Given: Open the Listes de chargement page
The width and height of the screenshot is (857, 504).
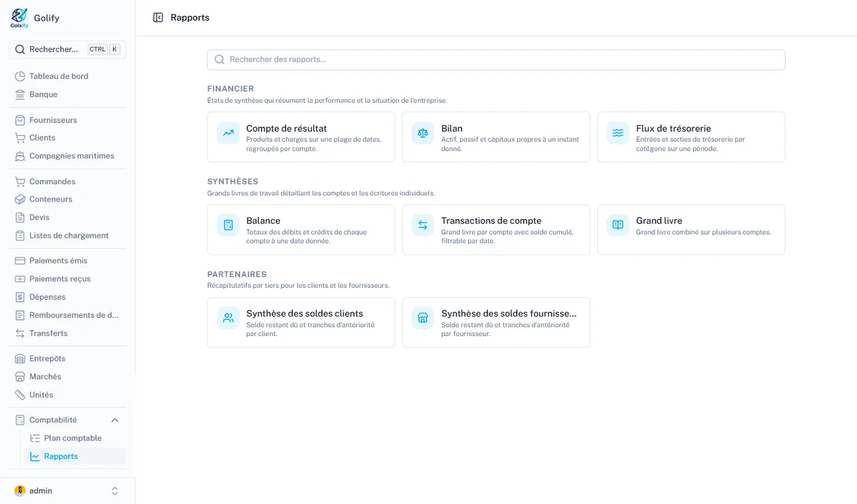Looking at the screenshot, I should [68, 236].
